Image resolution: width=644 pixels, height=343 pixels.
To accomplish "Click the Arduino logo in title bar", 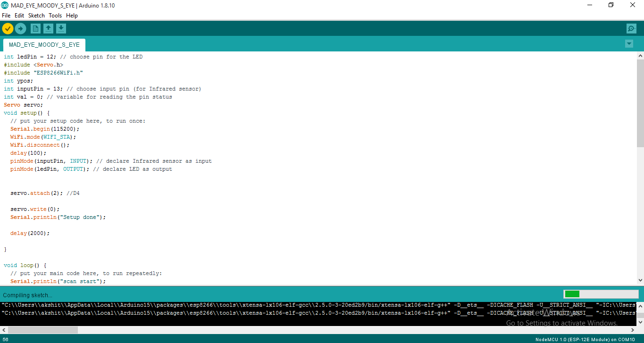I will [5, 5].
